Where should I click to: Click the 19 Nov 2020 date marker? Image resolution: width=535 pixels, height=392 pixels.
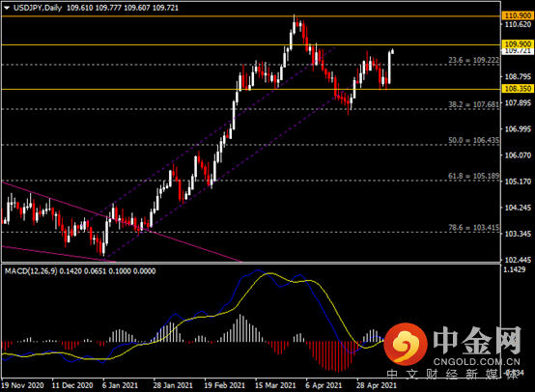coord(22,385)
